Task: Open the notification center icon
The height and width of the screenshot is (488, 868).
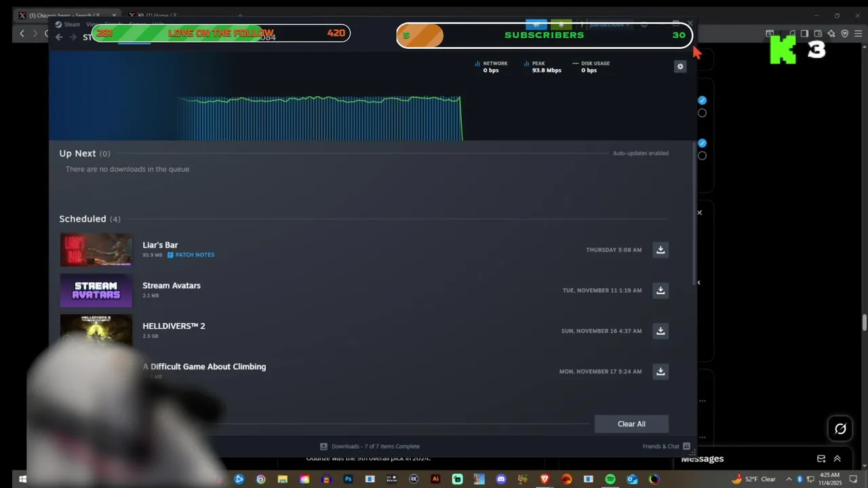Action: [854, 479]
